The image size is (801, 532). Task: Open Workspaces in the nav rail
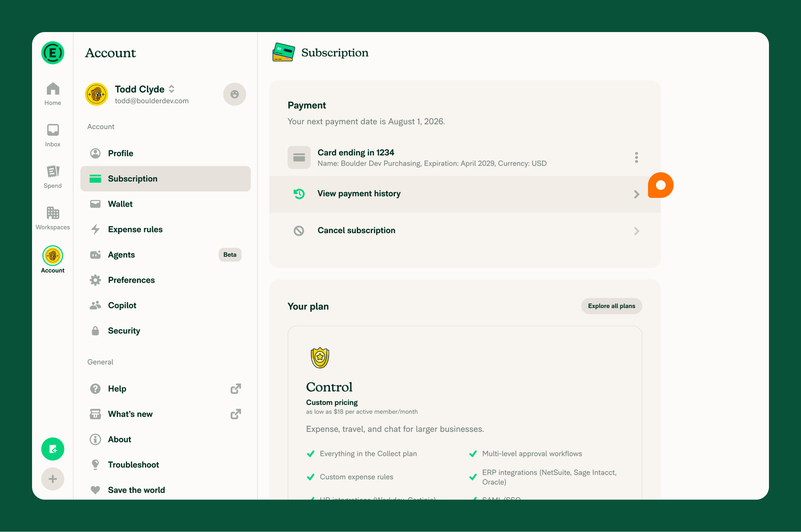coord(53,218)
